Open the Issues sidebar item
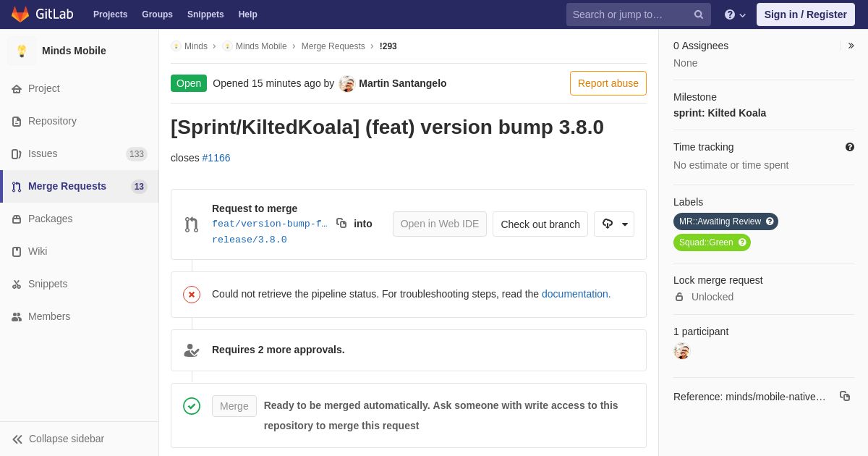This screenshot has height=456, width=868. 43,153
